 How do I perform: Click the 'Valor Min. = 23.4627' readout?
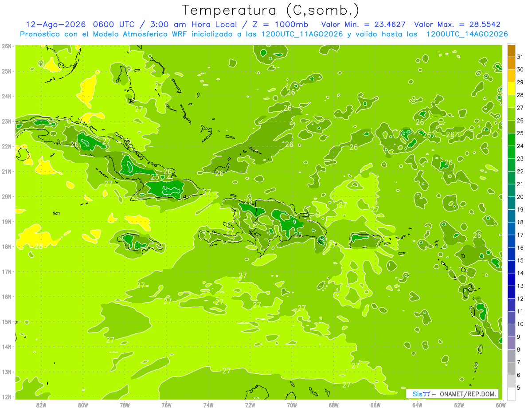[364, 24]
